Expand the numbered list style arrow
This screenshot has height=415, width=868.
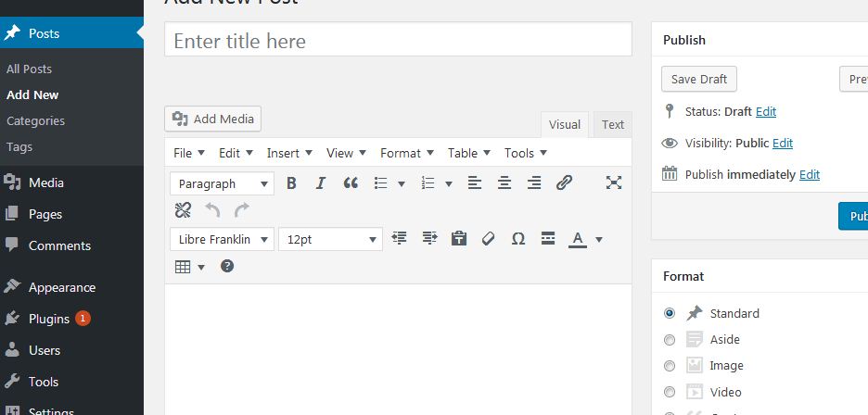(449, 183)
